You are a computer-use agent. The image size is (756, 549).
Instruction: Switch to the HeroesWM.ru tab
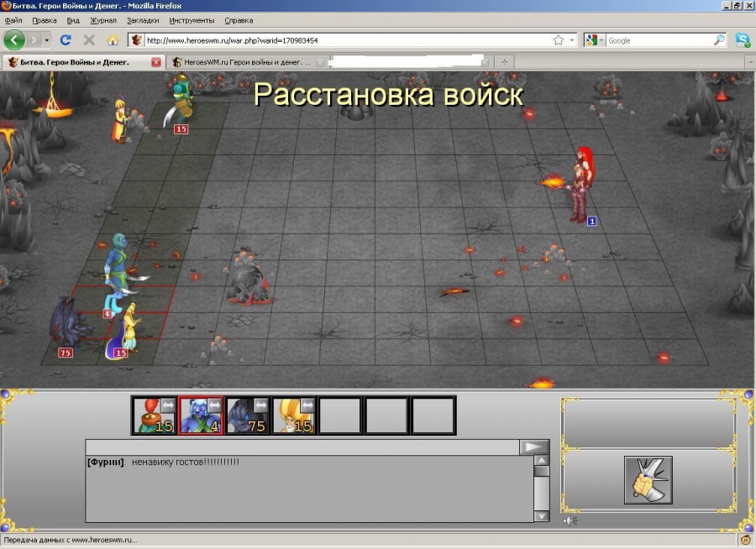[247, 62]
